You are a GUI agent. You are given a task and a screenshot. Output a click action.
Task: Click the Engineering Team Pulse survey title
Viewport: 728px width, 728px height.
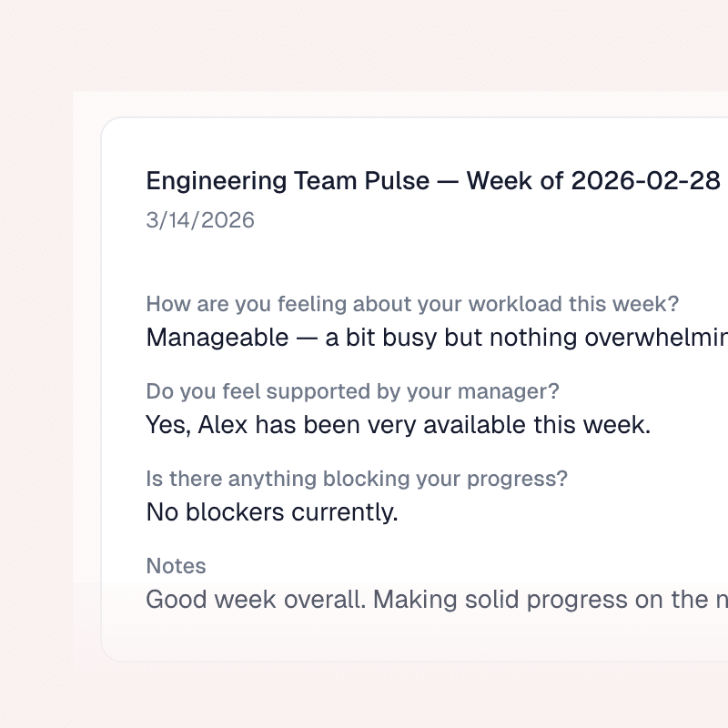(287, 180)
